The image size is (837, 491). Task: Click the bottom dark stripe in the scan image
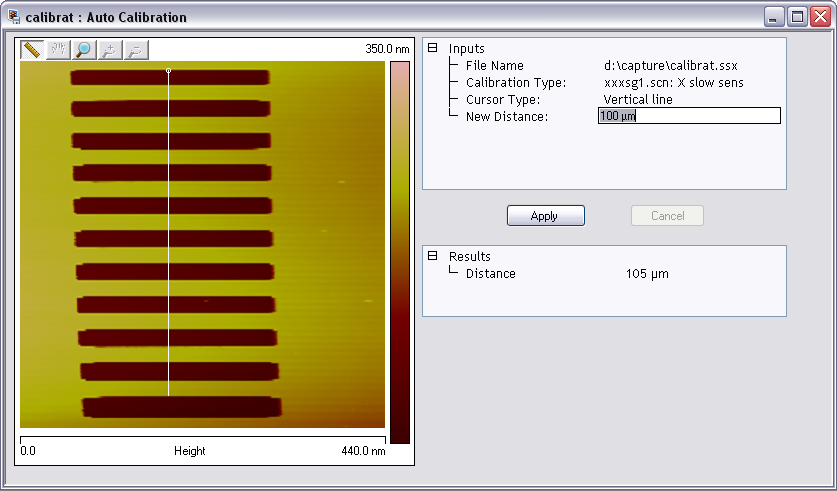181,407
